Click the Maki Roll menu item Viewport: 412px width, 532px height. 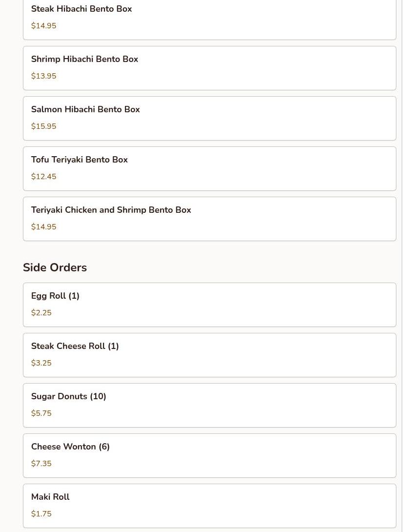tap(209, 506)
